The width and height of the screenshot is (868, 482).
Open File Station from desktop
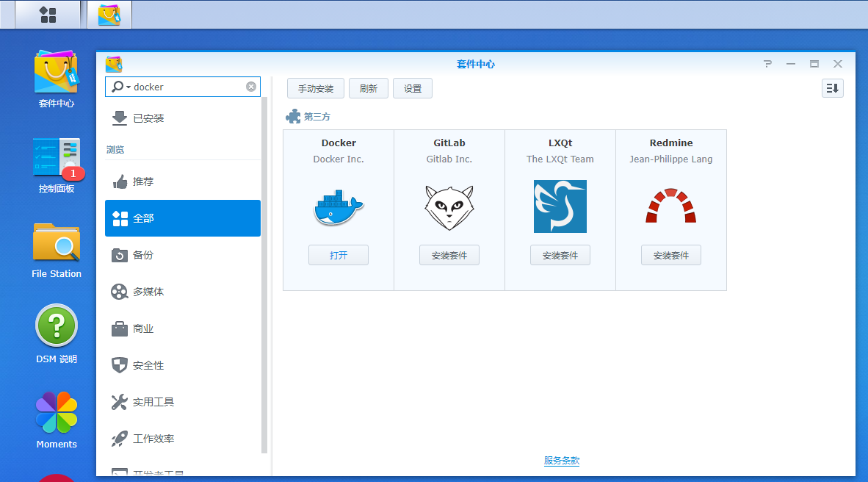tap(57, 245)
